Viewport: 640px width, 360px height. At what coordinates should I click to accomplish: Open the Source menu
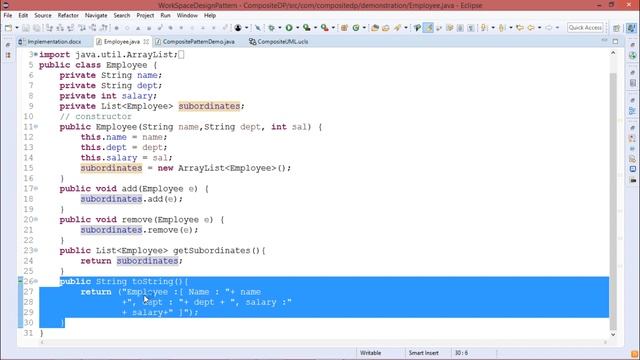(x=43, y=15)
